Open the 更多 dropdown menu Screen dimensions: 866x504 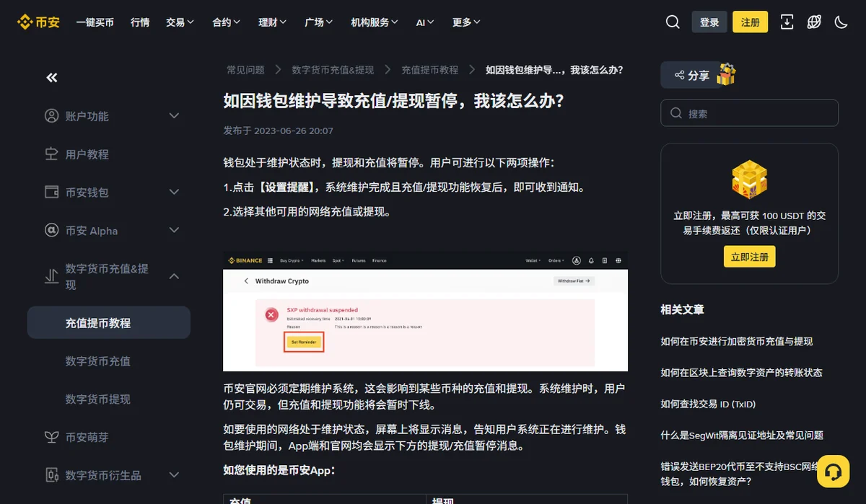click(466, 22)
